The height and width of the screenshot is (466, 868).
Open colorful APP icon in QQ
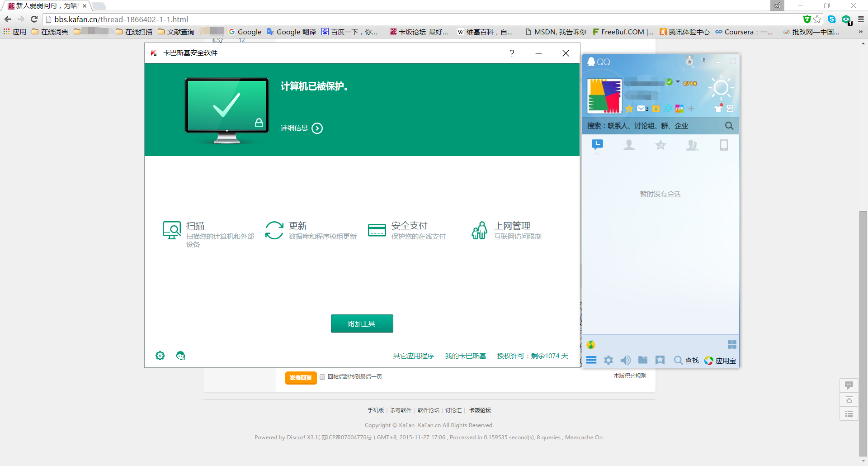pyautogui.click(x=679, y=109)
